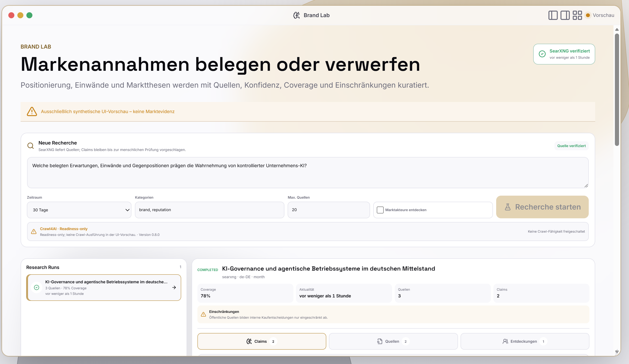
Task: Click the Kategorien field with brand, reputation
Action: tap(209, 210)
